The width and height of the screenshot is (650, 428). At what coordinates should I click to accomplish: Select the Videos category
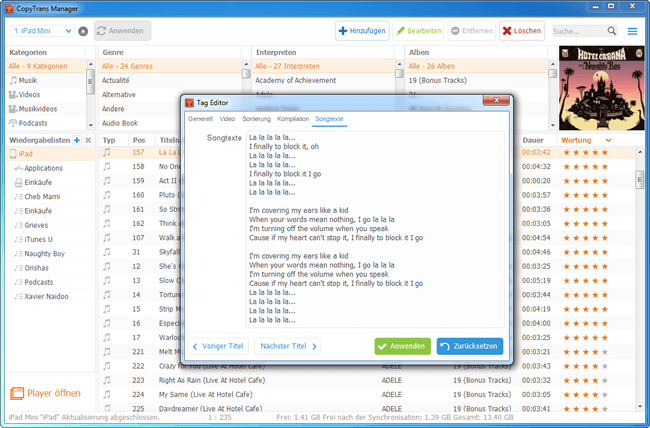[x=46, y=95]
